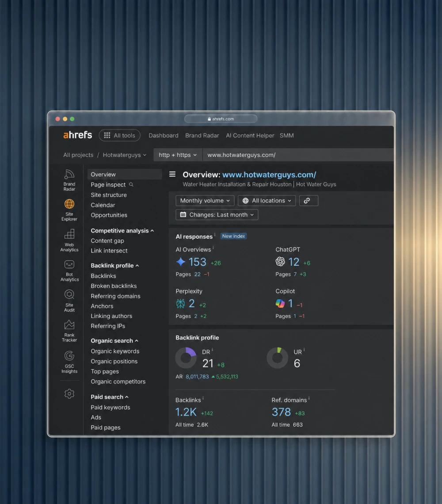Open Backlinks report in side menu
This screenshot has width=442, height=504.
click(103, 276)
